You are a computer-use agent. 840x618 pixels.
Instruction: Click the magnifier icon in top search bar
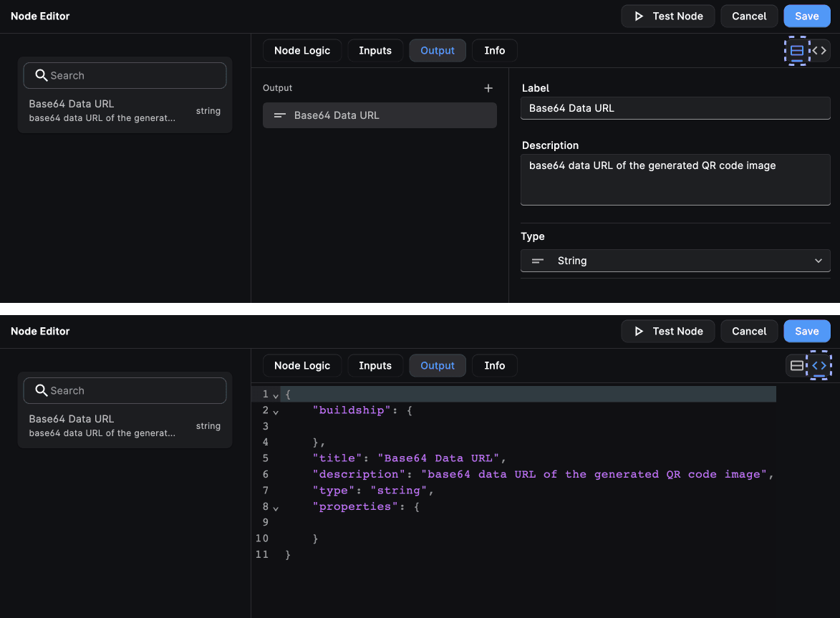[41, 75]
